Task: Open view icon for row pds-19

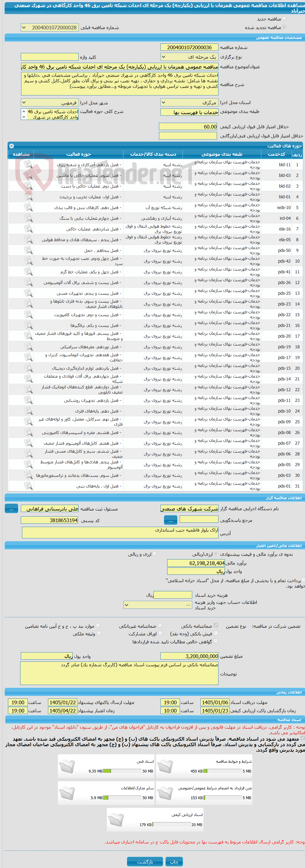Action: tap(28, 347)
